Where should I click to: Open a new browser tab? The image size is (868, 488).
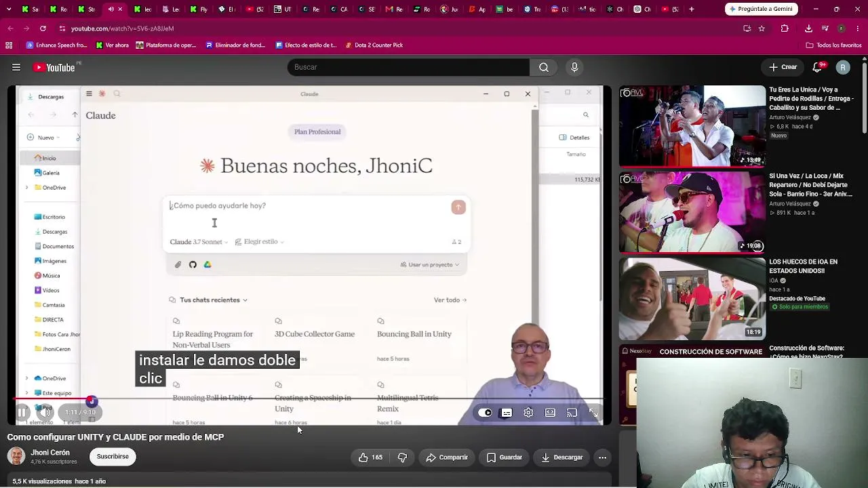point(692,9)
